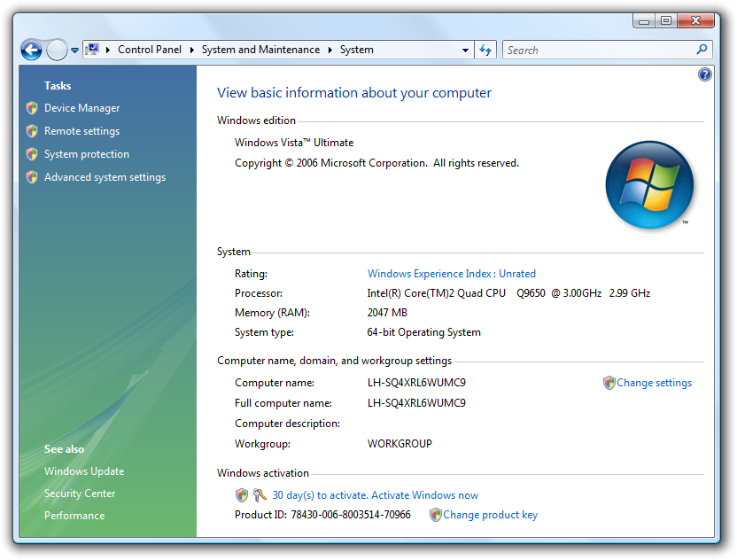
Task: Select System and Maintenance breadcrumb
Action: click(x=260, y=50)
